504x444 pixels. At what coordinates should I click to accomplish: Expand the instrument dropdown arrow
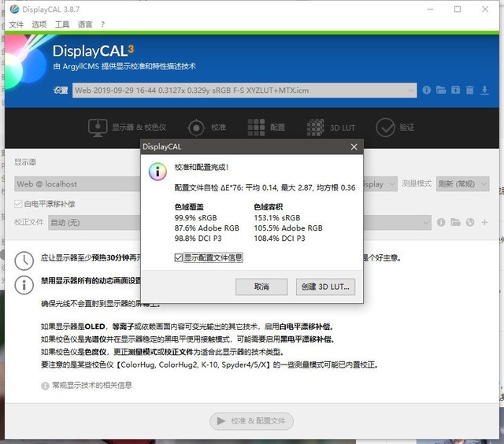392,184
